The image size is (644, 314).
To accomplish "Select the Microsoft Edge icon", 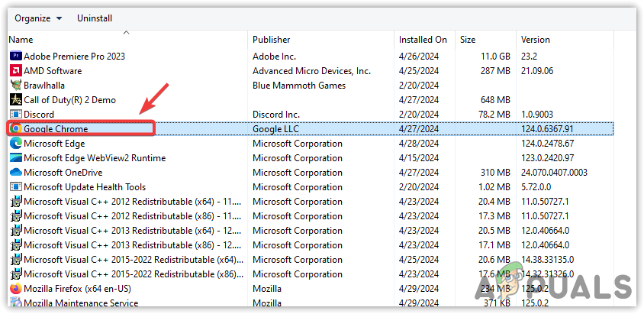I will click(16, 144).
